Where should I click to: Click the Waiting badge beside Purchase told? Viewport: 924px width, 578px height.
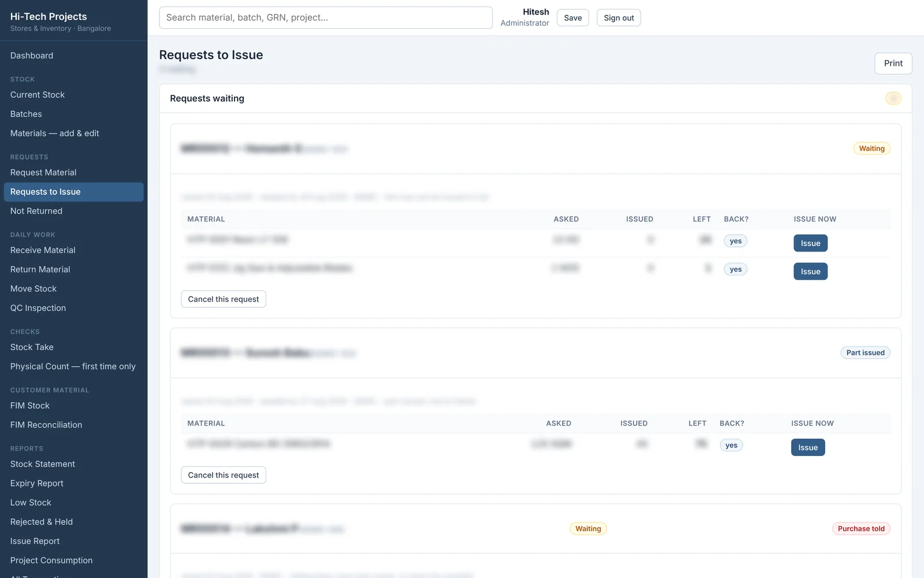pyautogui.click(x=588, y=529)
